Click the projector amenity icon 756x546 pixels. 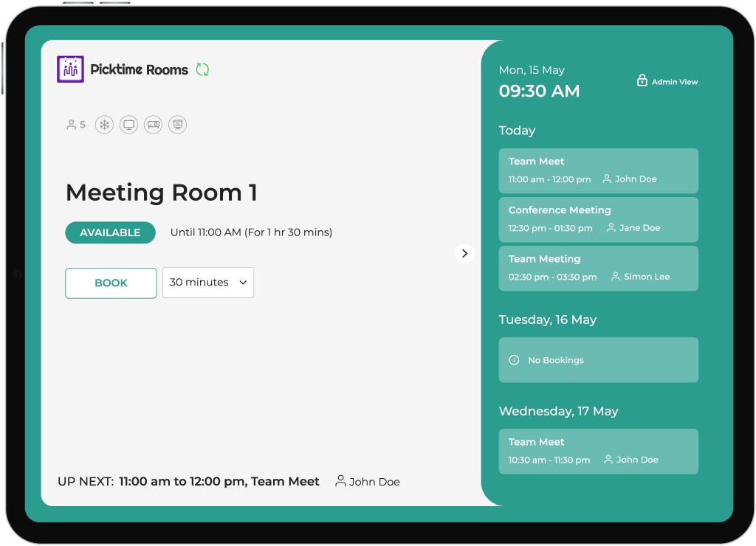click(x=154, y=125)
